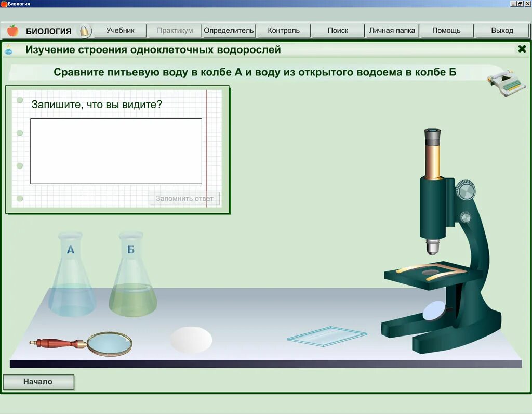Go to the Контроль section
532x414 pixels.
click(284, 31)
